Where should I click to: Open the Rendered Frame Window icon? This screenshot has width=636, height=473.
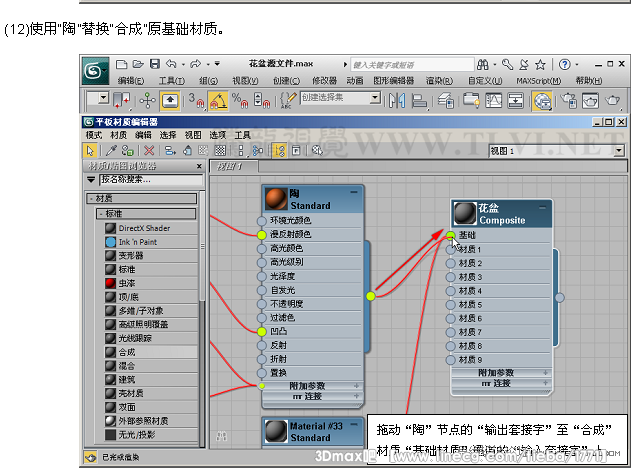click(x=590, y=100)
